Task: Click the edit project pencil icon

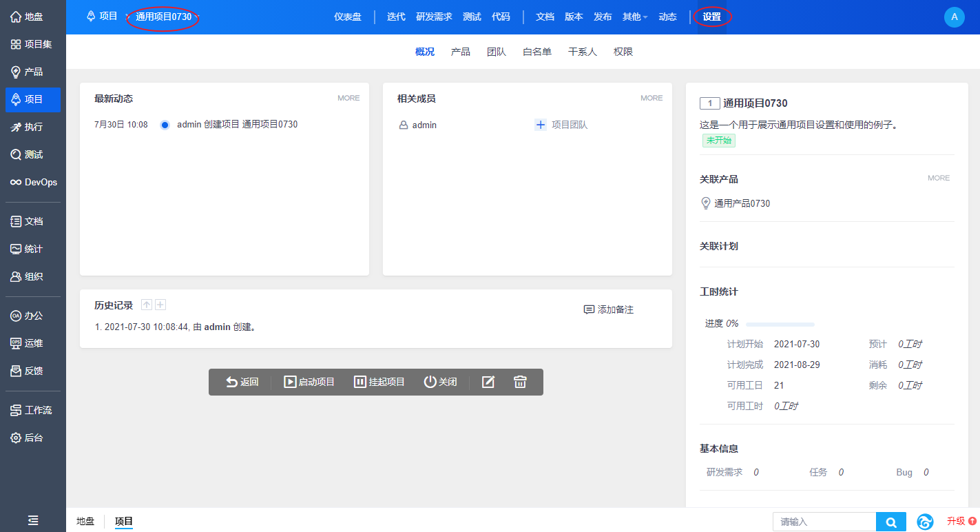Action: [x=488, y=382]
